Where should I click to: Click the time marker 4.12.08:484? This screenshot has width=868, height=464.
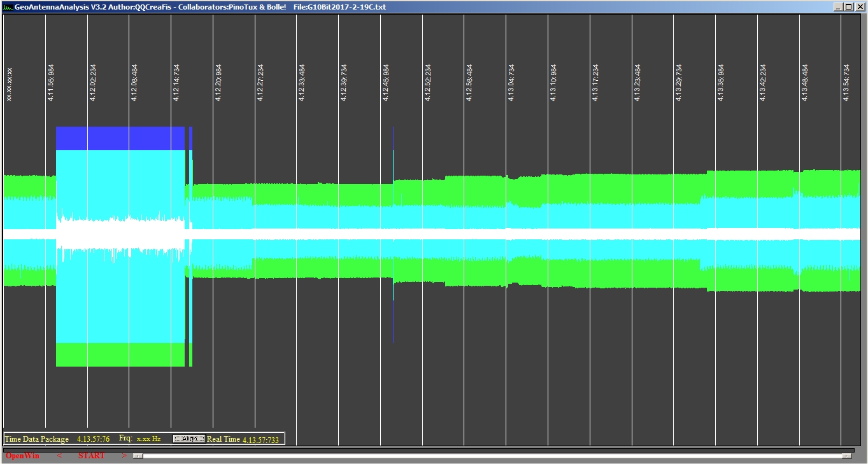[x=134, y=83]
